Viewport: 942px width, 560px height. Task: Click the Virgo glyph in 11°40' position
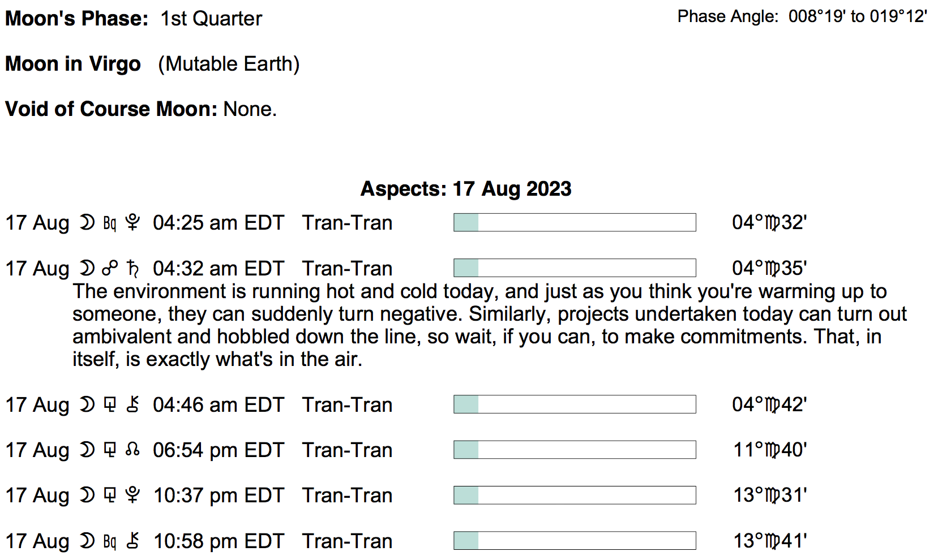click(x=773, y=450)
